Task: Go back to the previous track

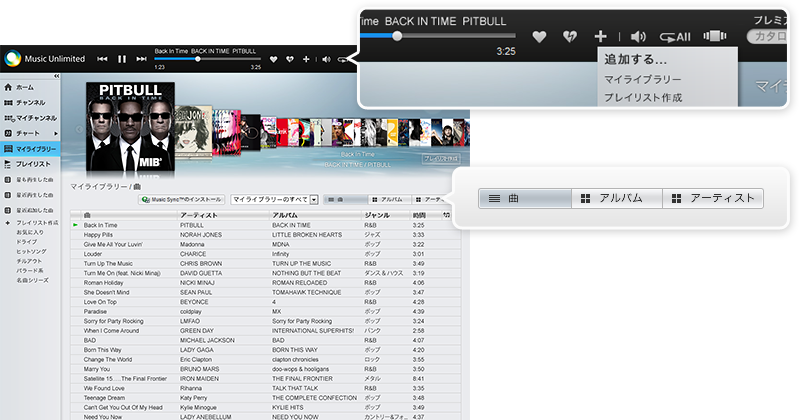Action: click(x=103, y=59)
